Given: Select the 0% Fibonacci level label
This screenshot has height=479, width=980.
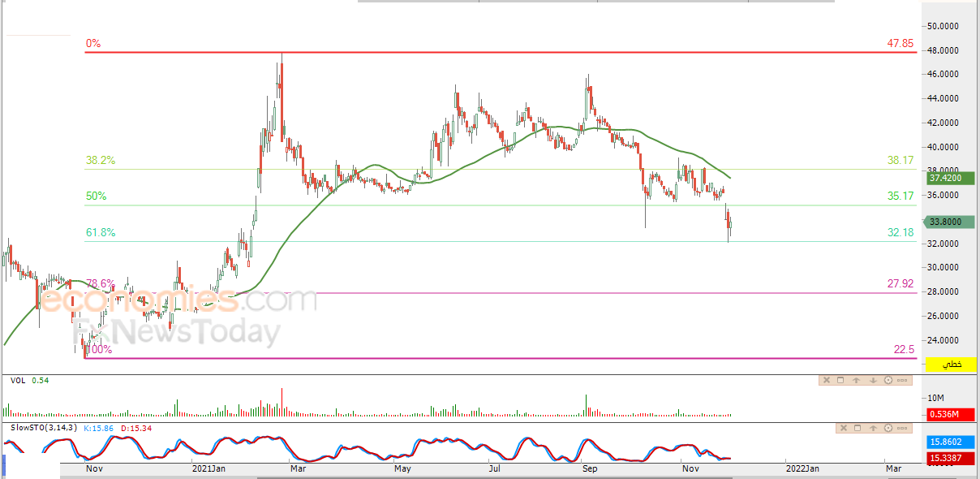Looking at the screenshot, I should [93, 44].
